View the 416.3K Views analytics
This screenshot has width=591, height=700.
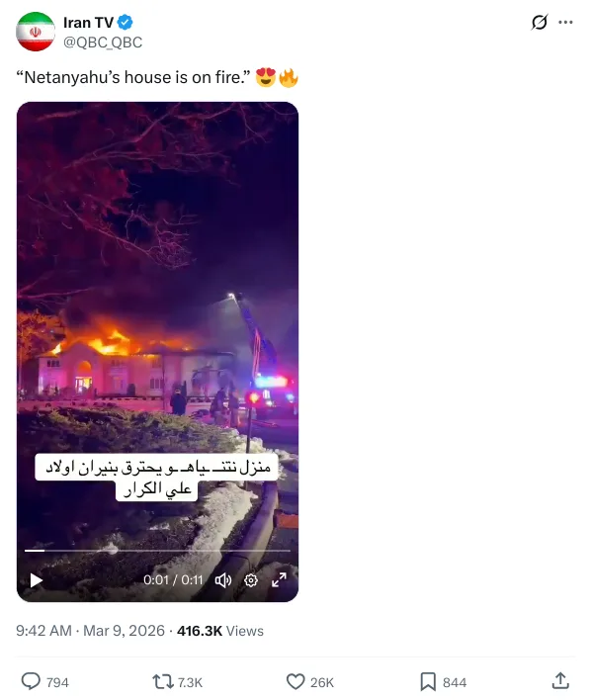pyautogui.click(x=220, y=631)
